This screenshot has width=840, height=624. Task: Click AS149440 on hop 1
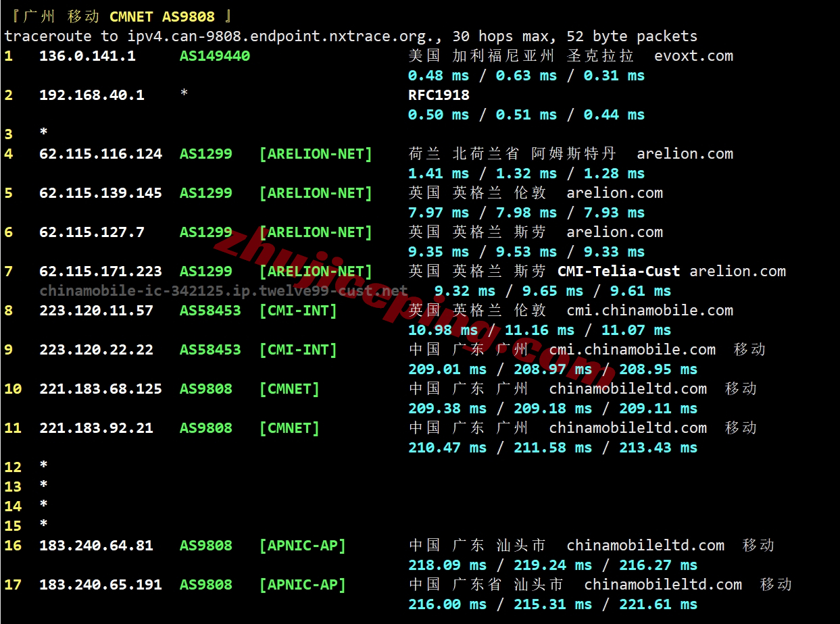(215, 56)
